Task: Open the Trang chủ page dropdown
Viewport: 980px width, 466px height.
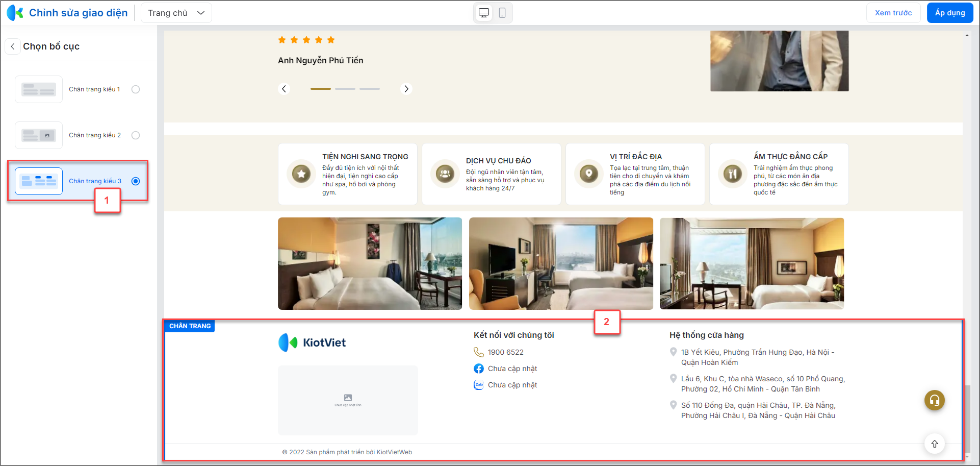Action: coord(176,13)
